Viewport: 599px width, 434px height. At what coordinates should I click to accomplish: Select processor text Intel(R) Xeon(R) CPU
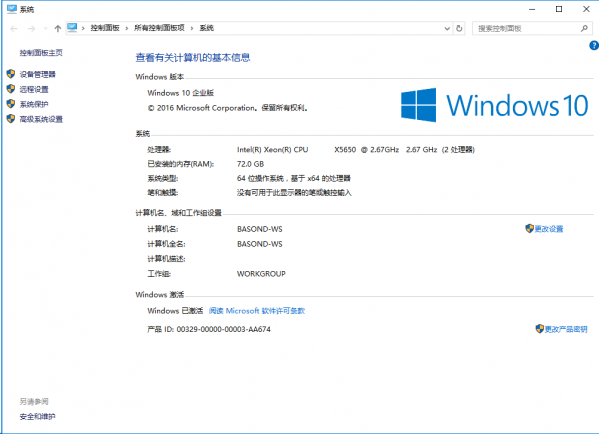272,150
